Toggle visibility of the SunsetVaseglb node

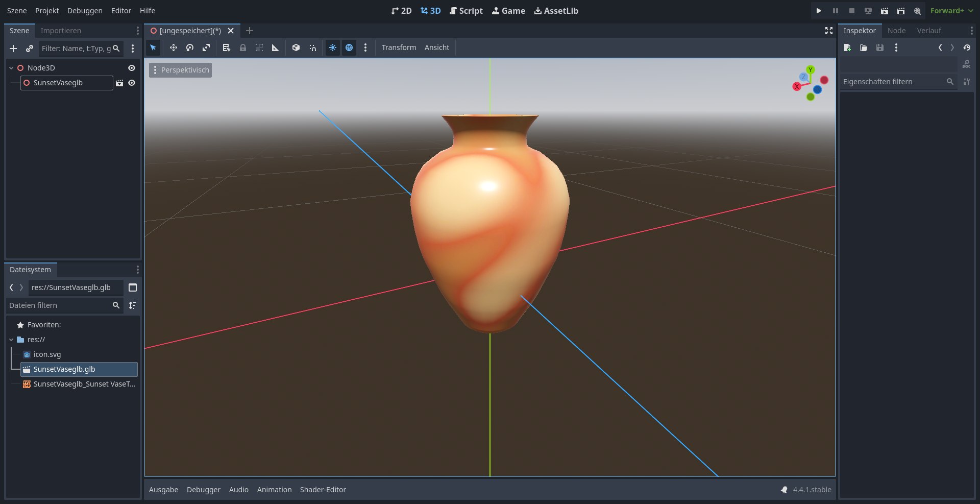coord(132,83)
